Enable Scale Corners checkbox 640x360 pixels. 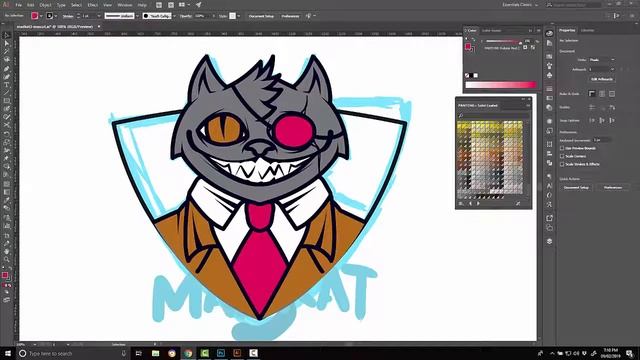pos(562,156)
